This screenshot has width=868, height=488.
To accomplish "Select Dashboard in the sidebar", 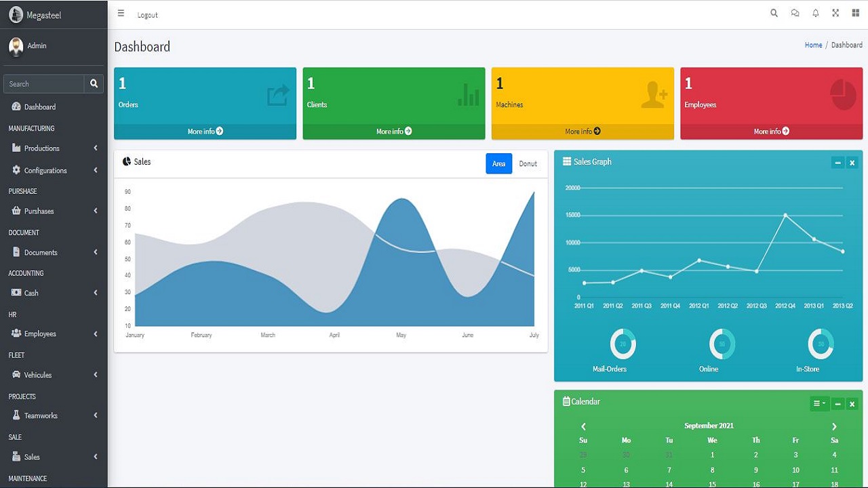I will [x=40, y=107].
